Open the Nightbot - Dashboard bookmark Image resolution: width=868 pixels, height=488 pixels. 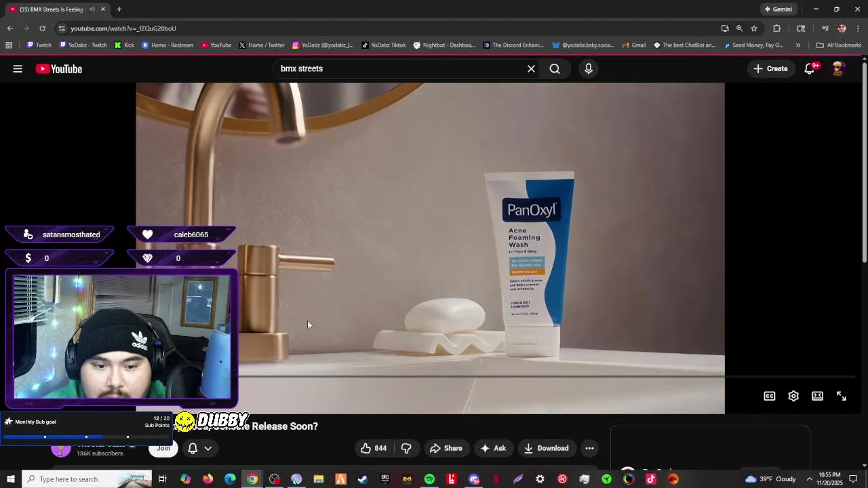(444, 45)
